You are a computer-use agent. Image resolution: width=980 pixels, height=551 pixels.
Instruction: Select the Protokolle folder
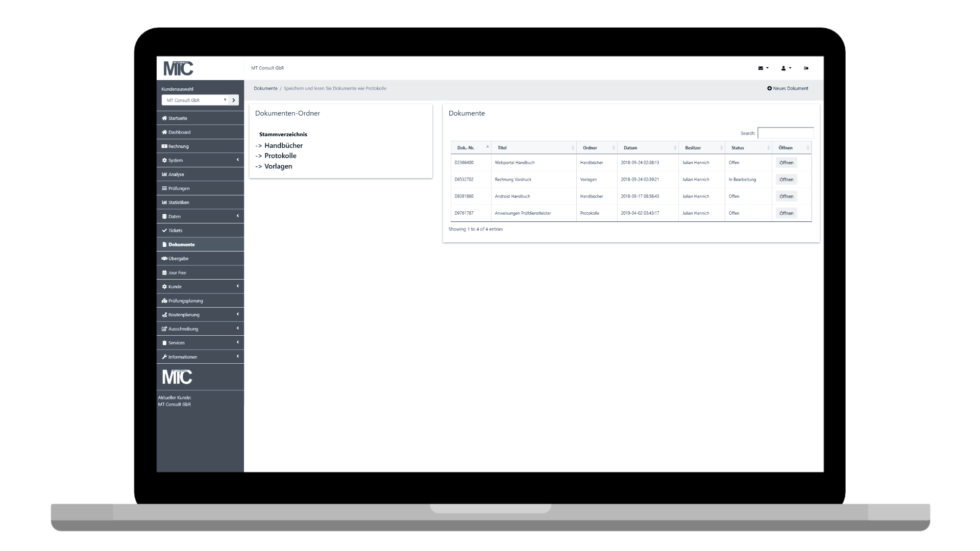click(280, 156)
